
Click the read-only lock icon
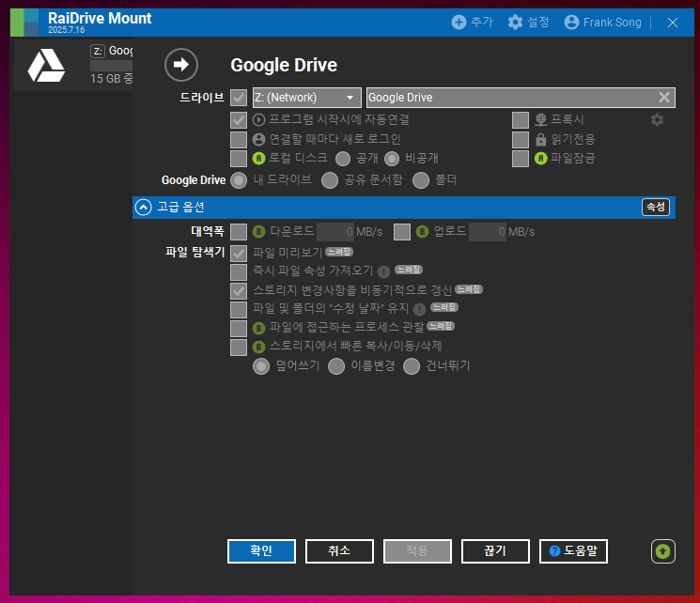point(540,139)
